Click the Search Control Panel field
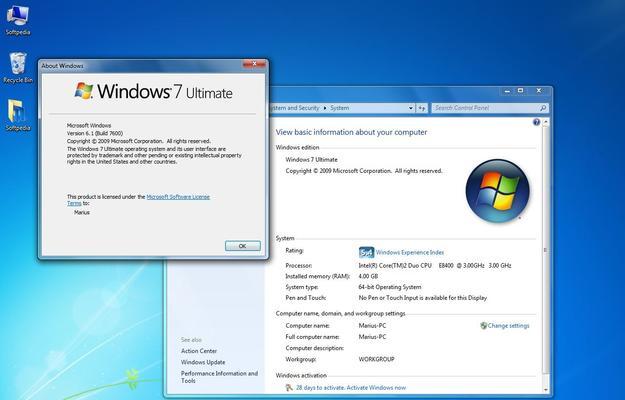This screenshot has height=400, width=625. coord(490,108)
